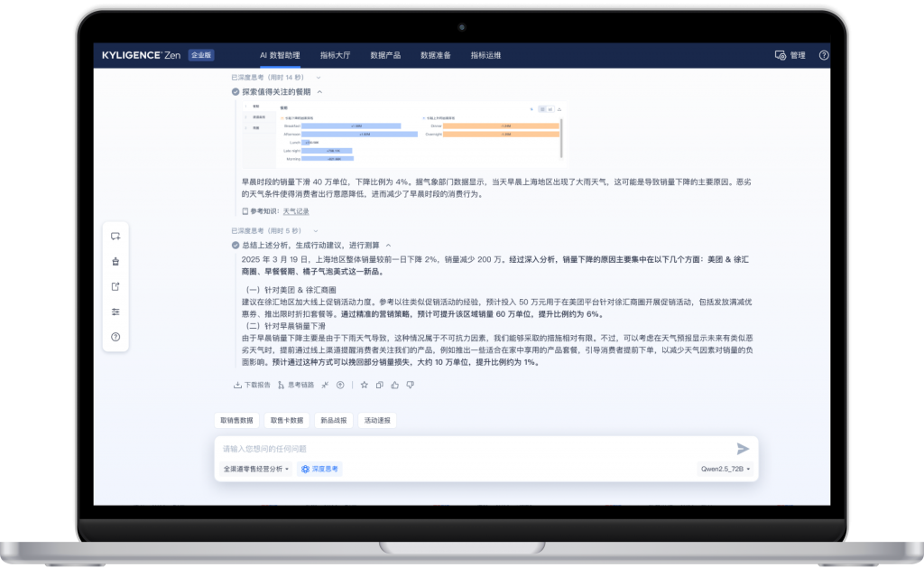Click the check icon beside 总结上述分析
The image size is (924, 568).
click(x=236, y=246)
